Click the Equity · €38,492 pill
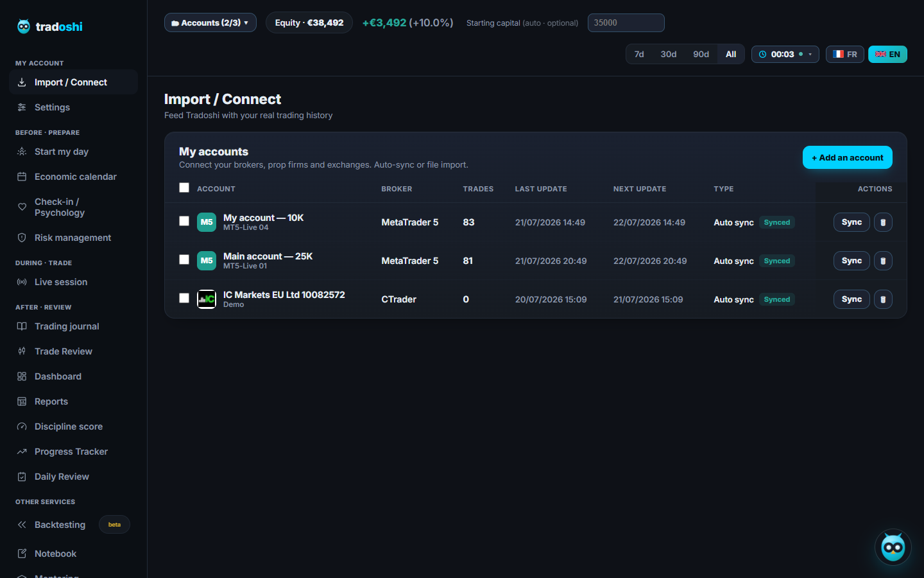The width and height of the screenshot is (924, 578). (309, 22)
